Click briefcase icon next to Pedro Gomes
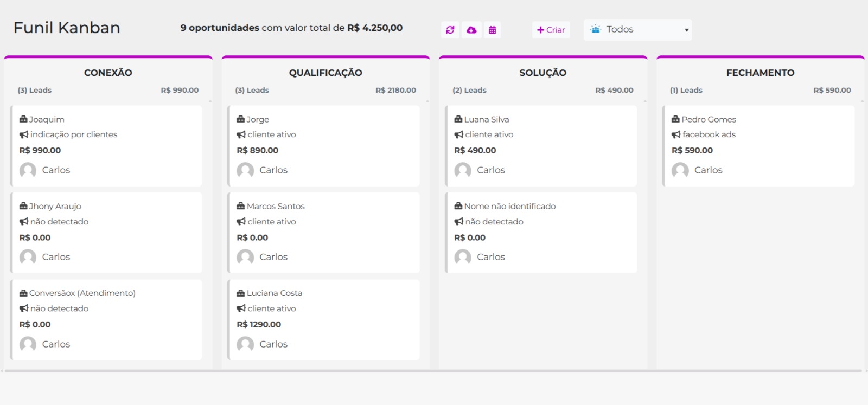 click(675, 119)
